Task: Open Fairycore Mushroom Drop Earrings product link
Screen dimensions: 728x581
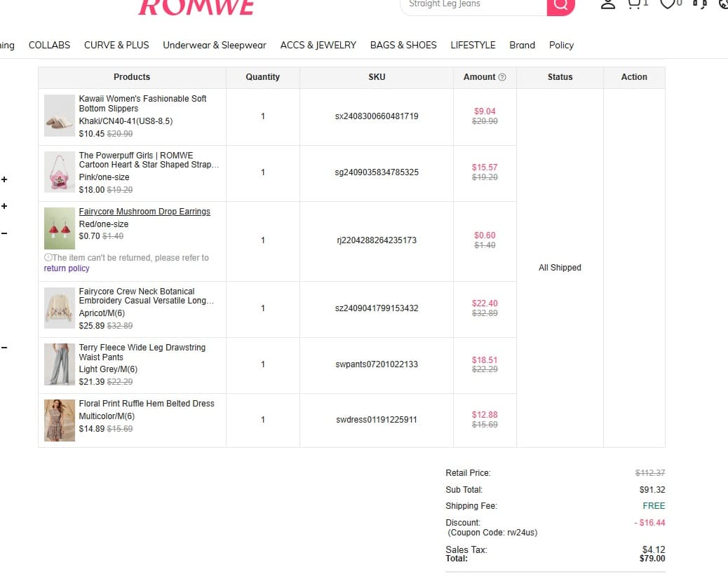Action: [x=144, y=212]
